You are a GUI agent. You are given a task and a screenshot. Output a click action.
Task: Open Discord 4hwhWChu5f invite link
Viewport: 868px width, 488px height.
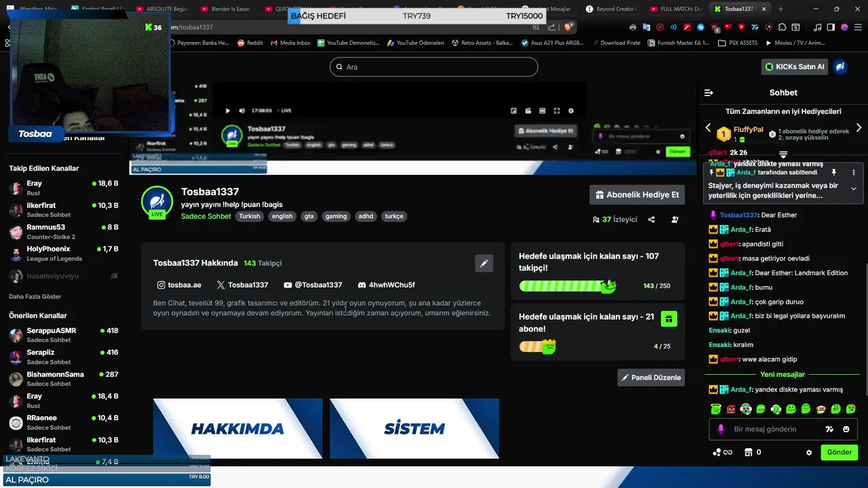point(386,285)
